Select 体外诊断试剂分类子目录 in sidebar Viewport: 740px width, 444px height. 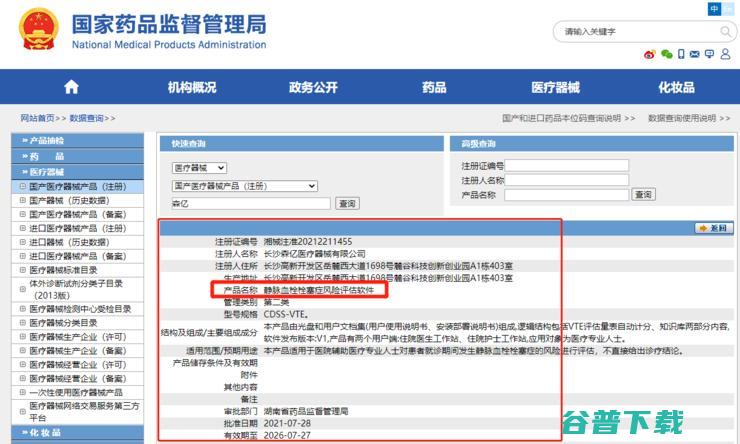coord(76,289)
